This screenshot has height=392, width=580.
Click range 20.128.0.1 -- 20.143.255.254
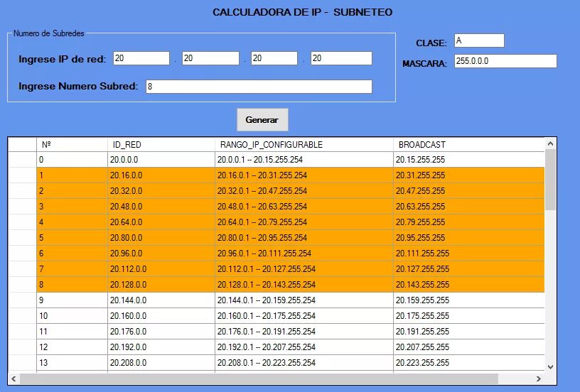coord(304,285)
